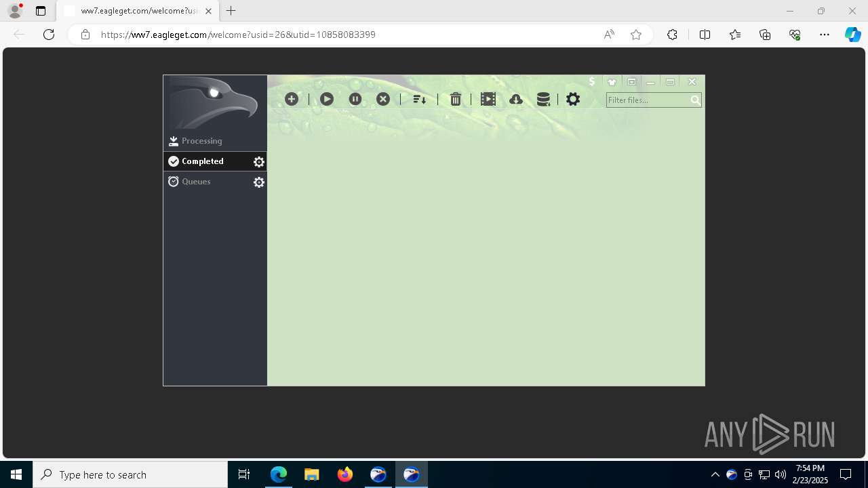The height and width of the screenshot is (488, 868).
Task: Turn on Read aloud in address bar
Action: click(609, 35)
